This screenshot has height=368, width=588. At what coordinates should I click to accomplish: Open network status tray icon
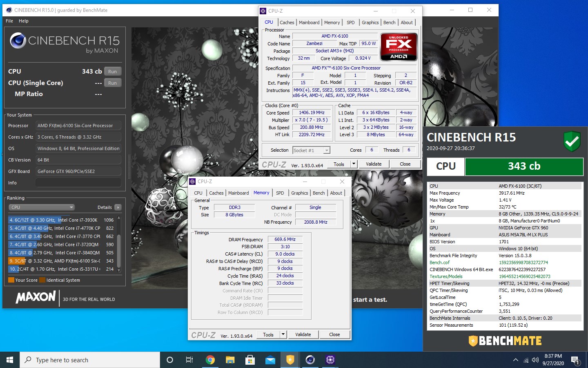pyautogui.click(x=526, y=360)
